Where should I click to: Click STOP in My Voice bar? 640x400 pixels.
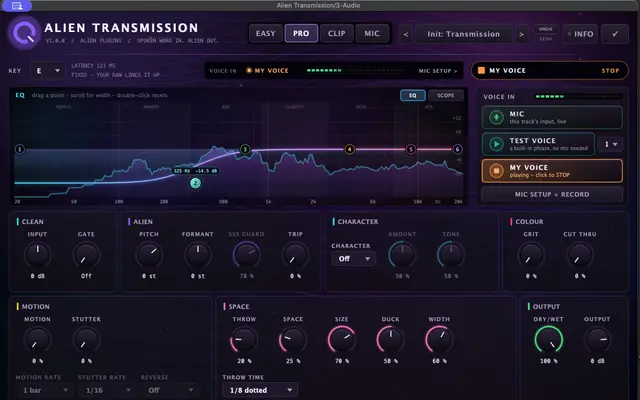coord(610,71)
